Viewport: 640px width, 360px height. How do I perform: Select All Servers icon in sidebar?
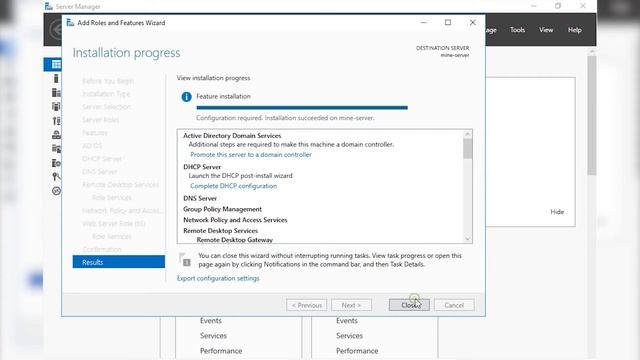56,93
